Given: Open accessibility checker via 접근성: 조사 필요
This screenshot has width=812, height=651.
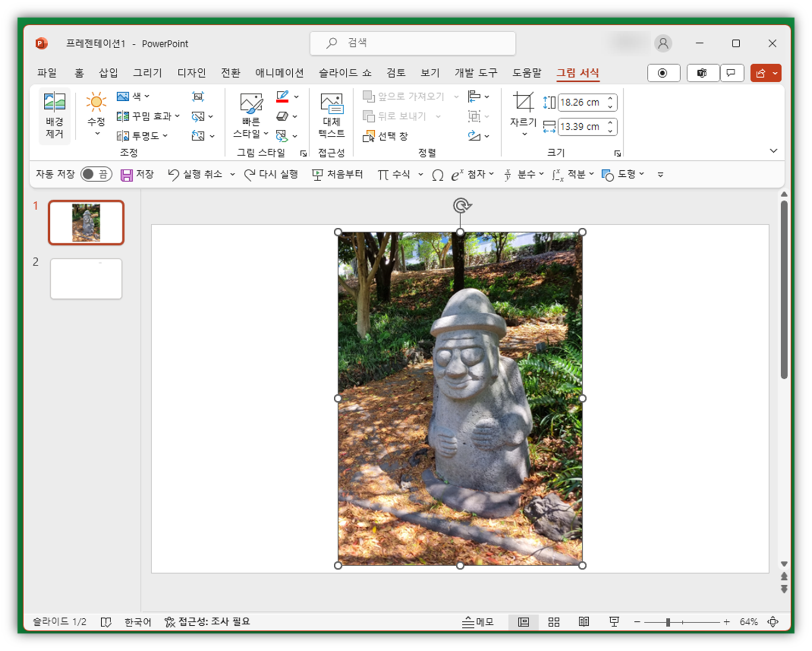Looking at the screenshot, I should click(208, 621).
